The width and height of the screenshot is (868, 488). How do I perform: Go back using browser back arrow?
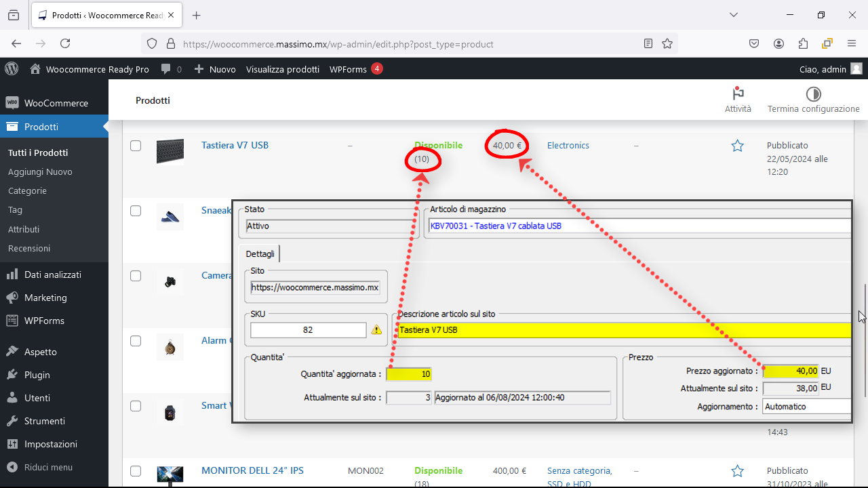[x=16, y=43]
